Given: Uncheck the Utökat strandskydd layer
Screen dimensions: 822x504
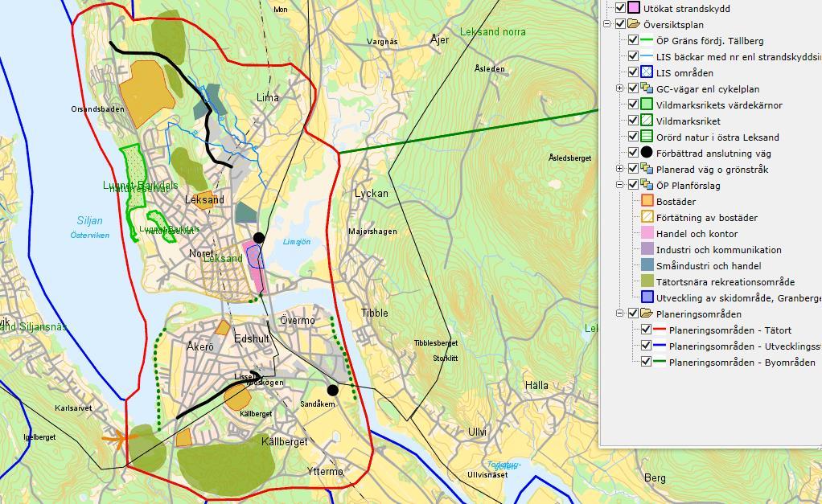Looking at the screenshot, I should click(620, 8).
